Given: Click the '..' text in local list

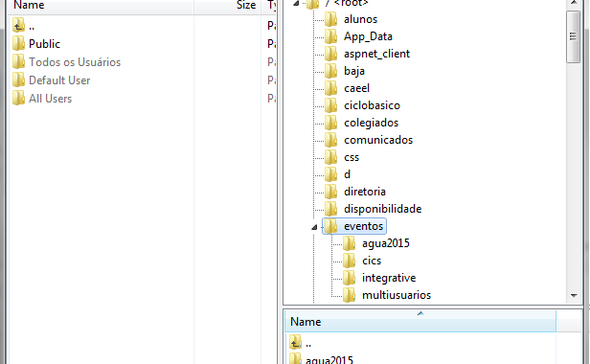Looking at the screenshot, I should [x=32, y=27].
